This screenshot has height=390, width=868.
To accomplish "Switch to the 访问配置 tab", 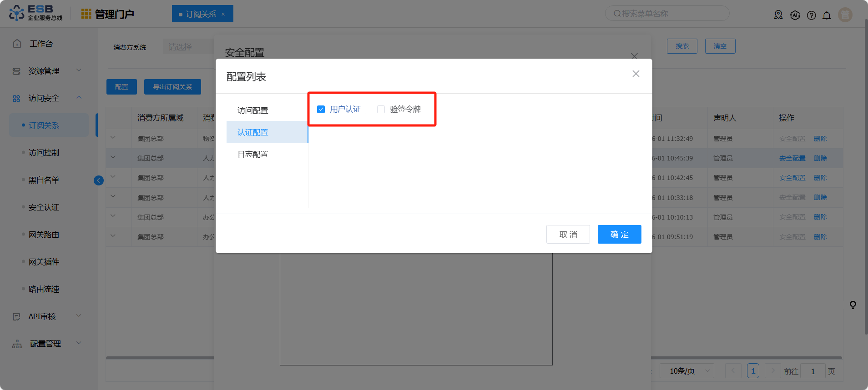I will pyautogui.click(x=253, y=110).
